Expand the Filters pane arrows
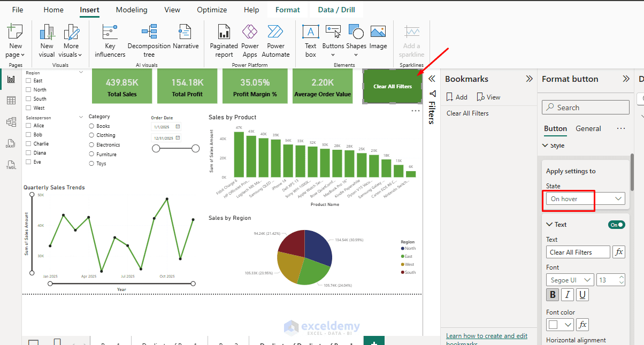The width and height of the screenshot is (644, 345). point(432,79)
